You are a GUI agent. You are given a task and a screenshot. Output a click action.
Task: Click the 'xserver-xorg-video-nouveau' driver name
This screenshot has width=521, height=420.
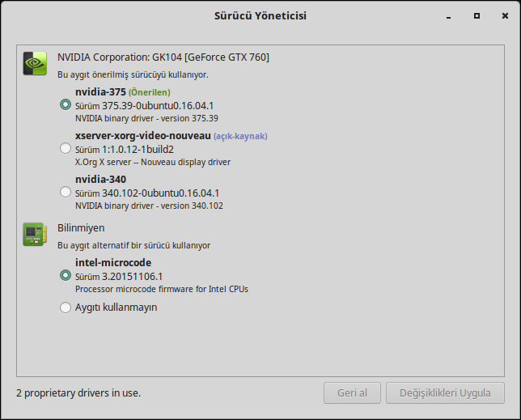143,136
